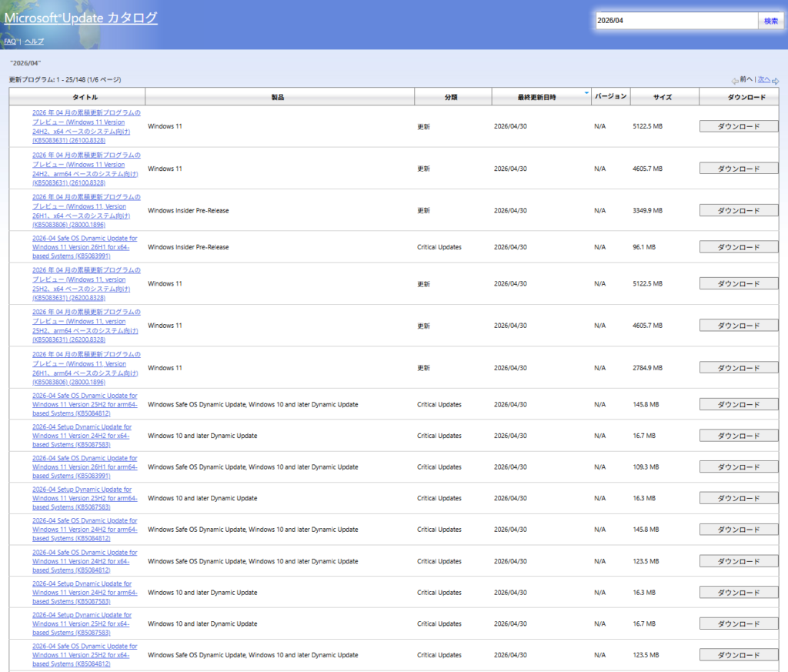Download Setup Dynamic Update 25H2 arm64 KB5087583
The image size is (788, 672).
coord(738,498)
